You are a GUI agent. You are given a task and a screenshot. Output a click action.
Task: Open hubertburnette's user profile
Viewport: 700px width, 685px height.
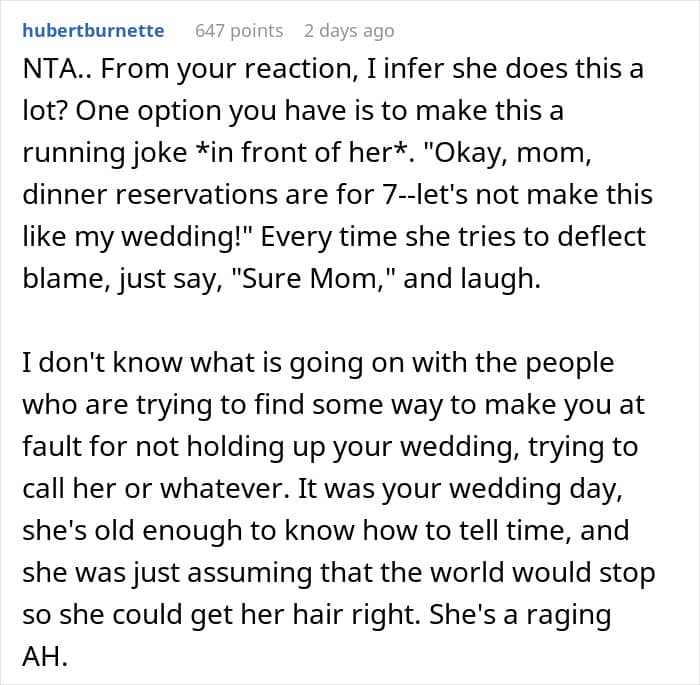[93, 31]
